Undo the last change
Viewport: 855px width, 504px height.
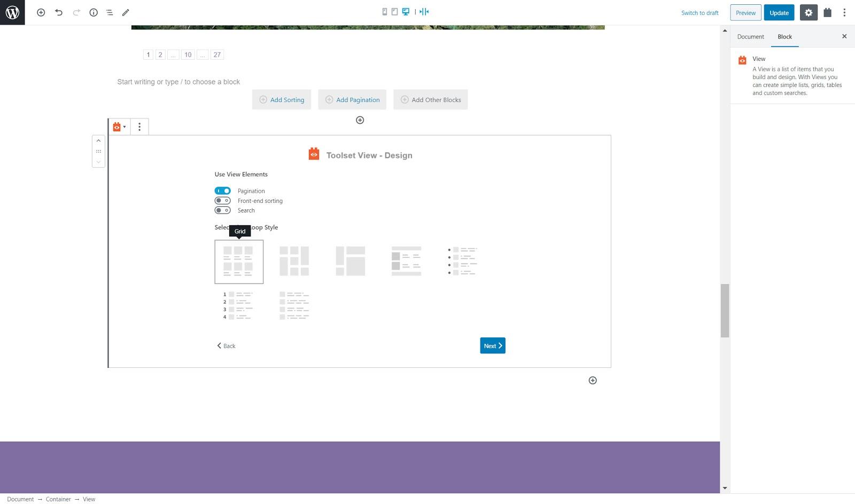tap(59, 12)
